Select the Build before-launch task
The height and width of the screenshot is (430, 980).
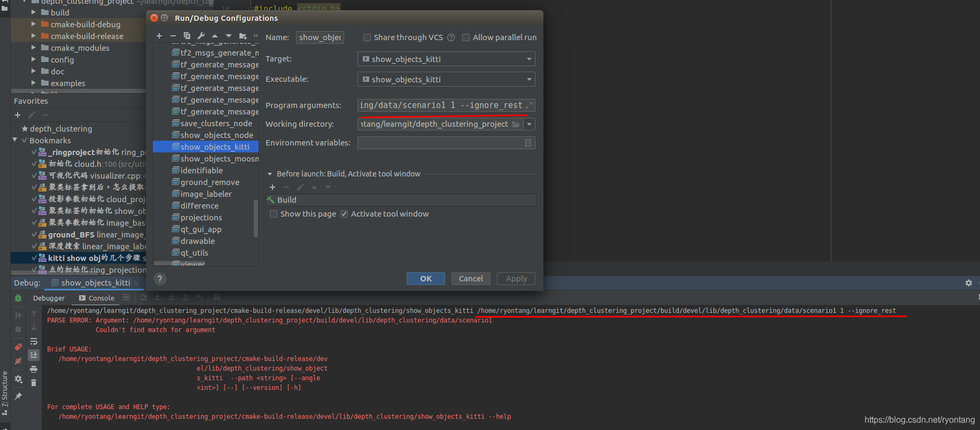(x=401, y=200)
